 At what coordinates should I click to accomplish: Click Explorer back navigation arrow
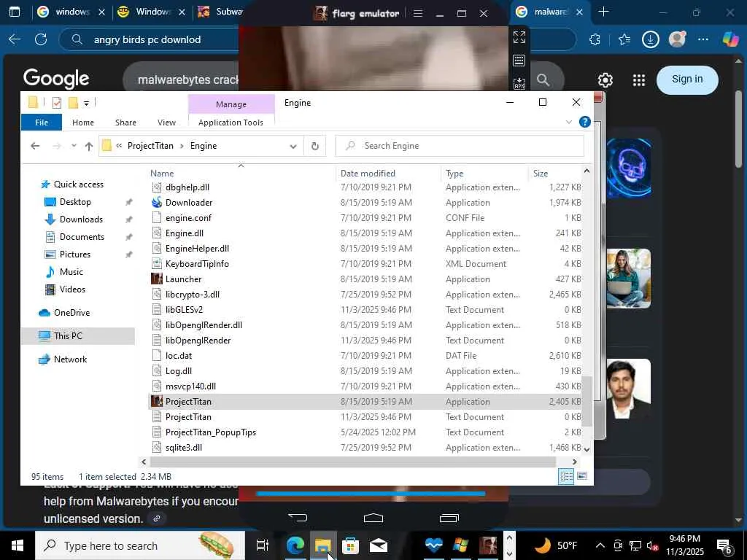click(x=35, y=146)
